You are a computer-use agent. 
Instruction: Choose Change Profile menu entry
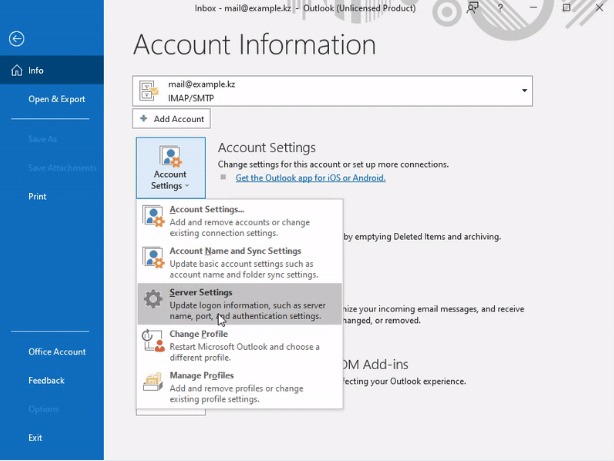(240, 345)
